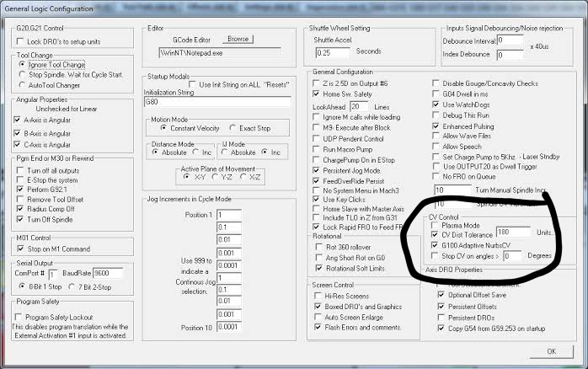Enable E-Stop the system checkbox

click(20, 179)
